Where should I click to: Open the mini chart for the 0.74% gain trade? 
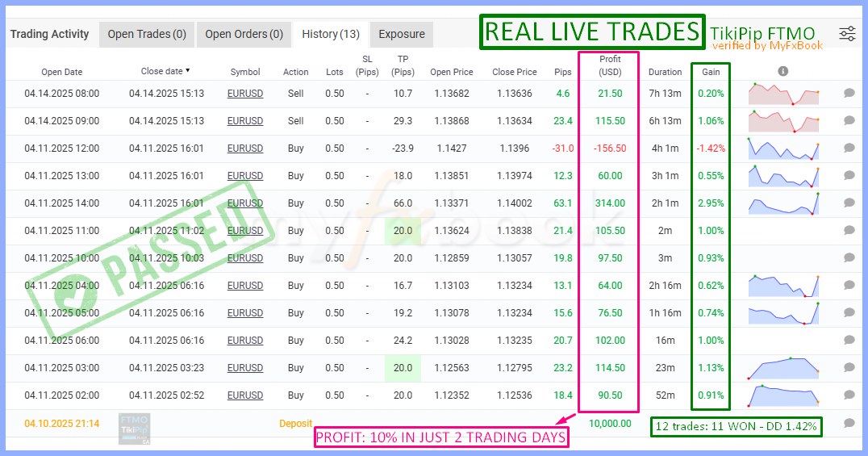point(783,313)
